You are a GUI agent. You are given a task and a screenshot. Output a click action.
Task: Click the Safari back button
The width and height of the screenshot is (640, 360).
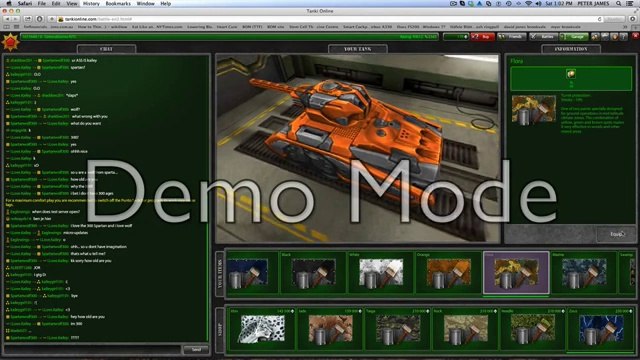pyautogui.click(x=7, y=19)
